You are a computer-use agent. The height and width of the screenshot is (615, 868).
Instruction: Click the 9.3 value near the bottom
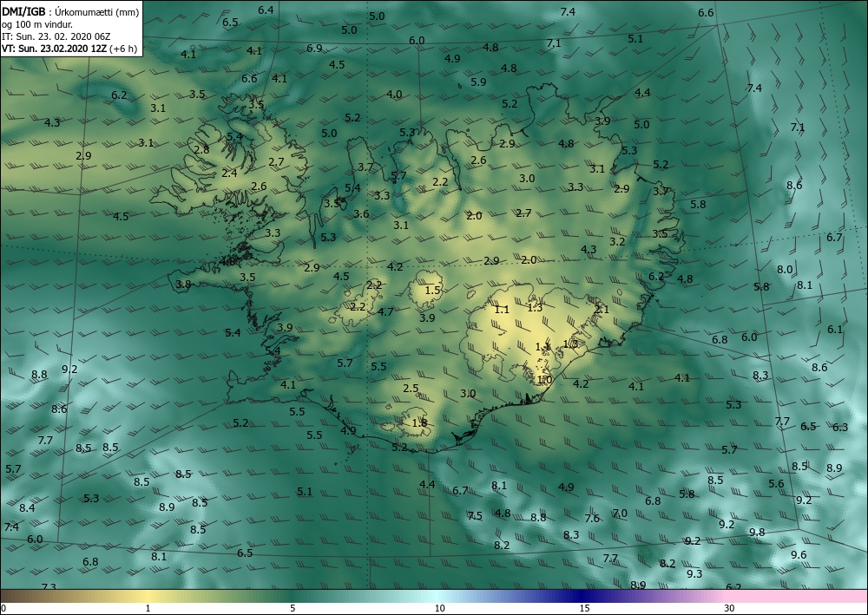(694, 574)
